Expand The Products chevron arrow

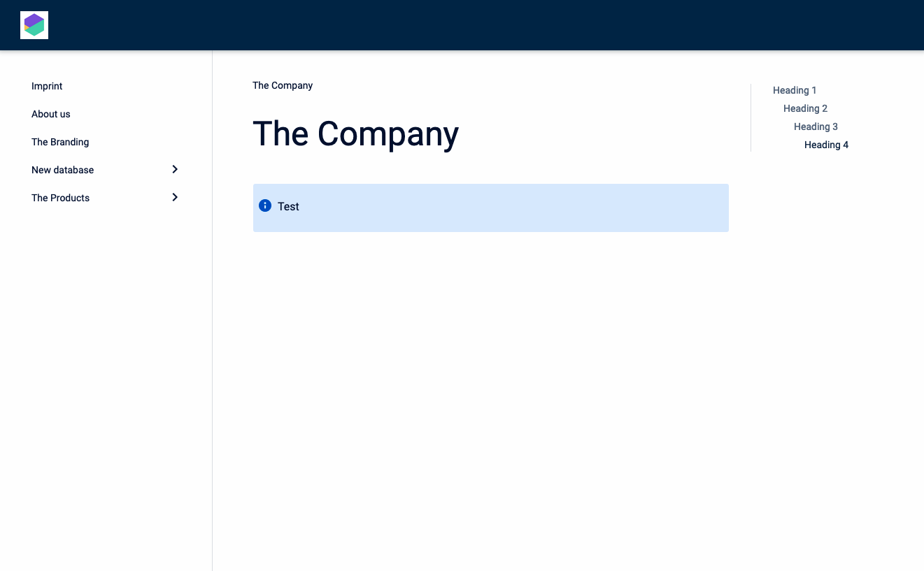[175, 197]
